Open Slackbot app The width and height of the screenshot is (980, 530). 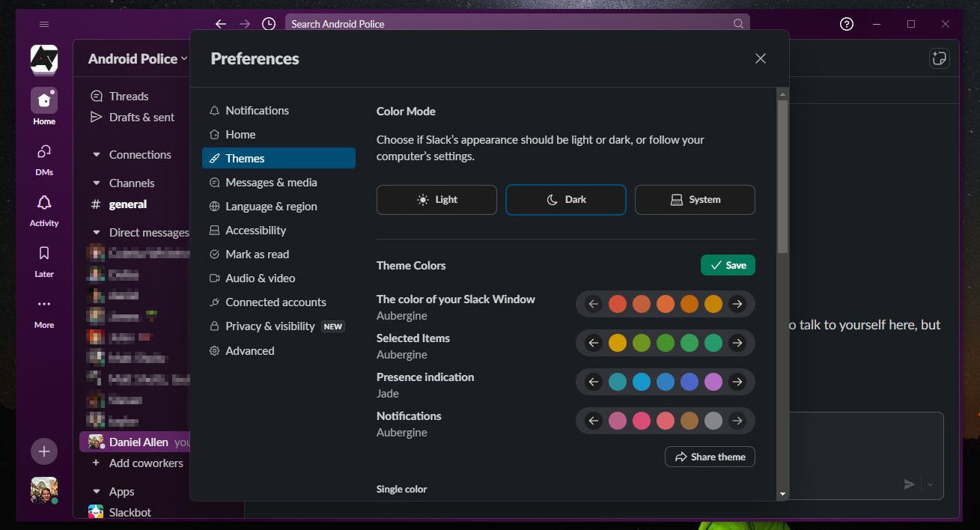click(x=130, y=512)
